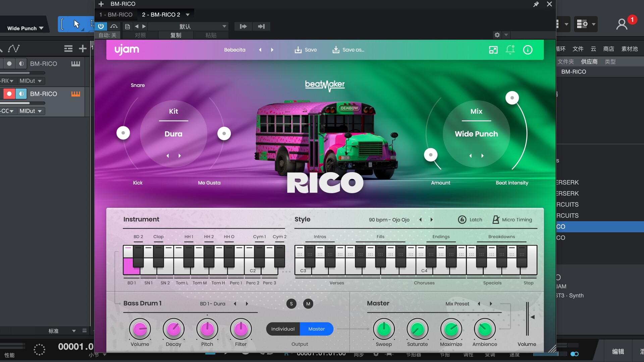The height and width of the screenshot is (362, 644).
Task: Select next Mix Preset
Action: (x=491, y=304)
